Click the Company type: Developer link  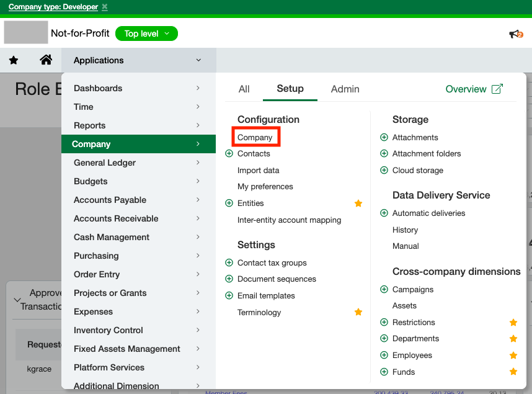[x=53, y=7]
